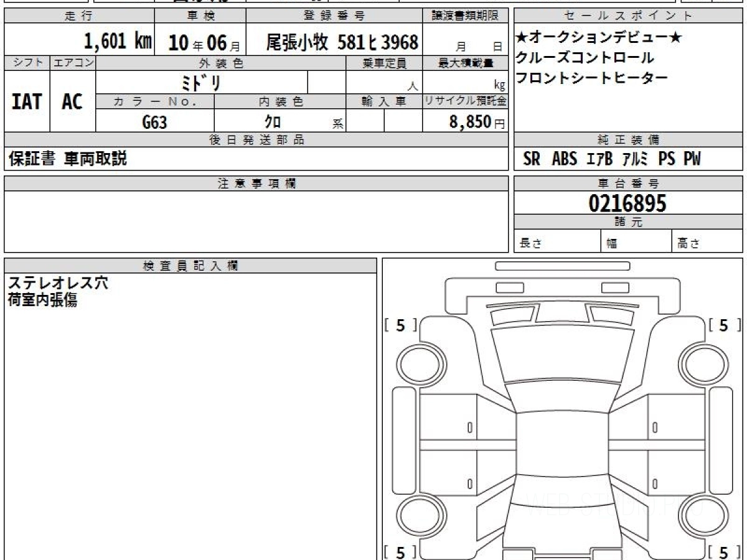This screenshot has width=747, height=560.
Task: Click the 内装色 header
Action: tap(280, 101)
